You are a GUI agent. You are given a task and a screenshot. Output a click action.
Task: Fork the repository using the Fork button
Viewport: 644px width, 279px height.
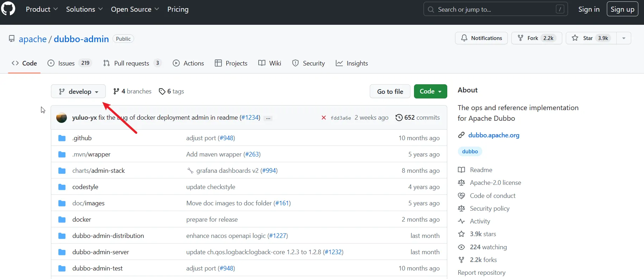tap(536, 38)
